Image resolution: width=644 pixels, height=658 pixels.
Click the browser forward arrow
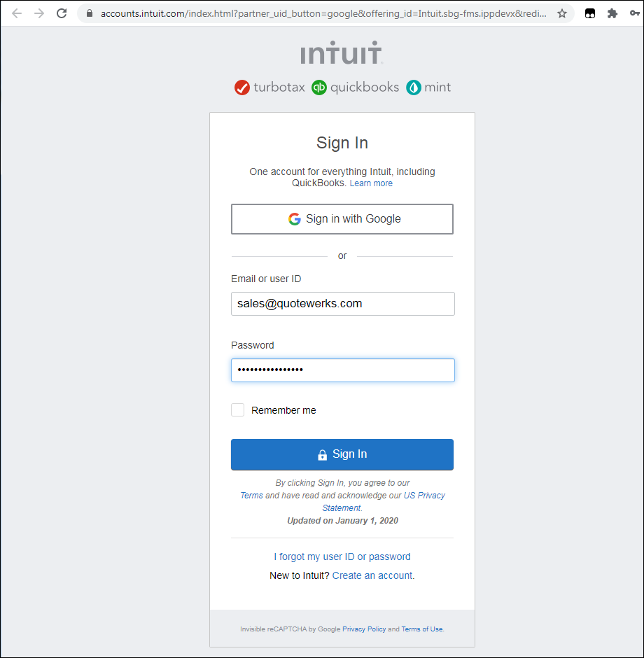coord(39,13)
